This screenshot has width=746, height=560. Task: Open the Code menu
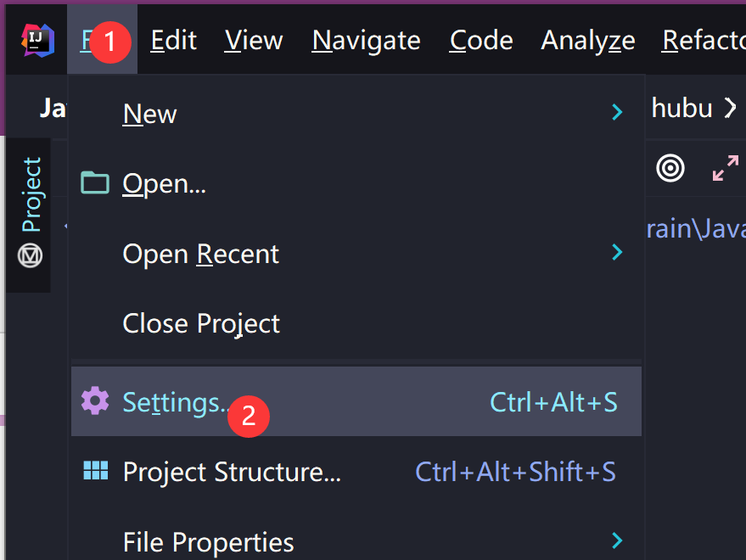click(x=480, y=41)
